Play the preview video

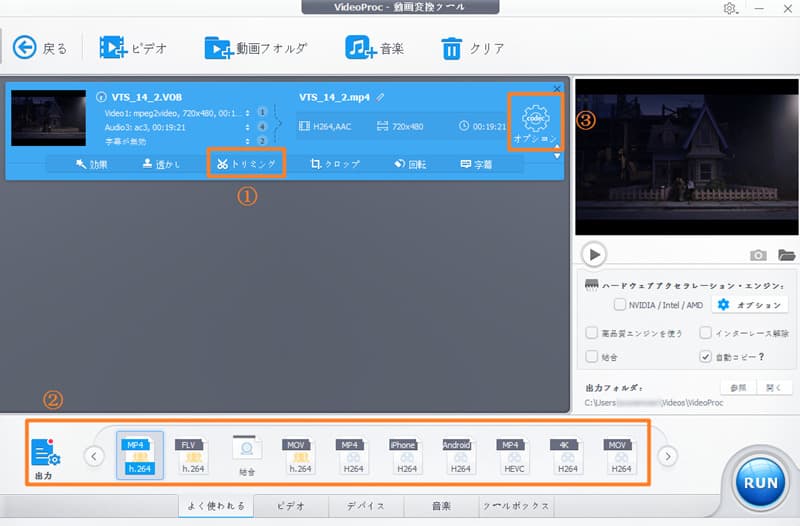(x=594, y=254)
